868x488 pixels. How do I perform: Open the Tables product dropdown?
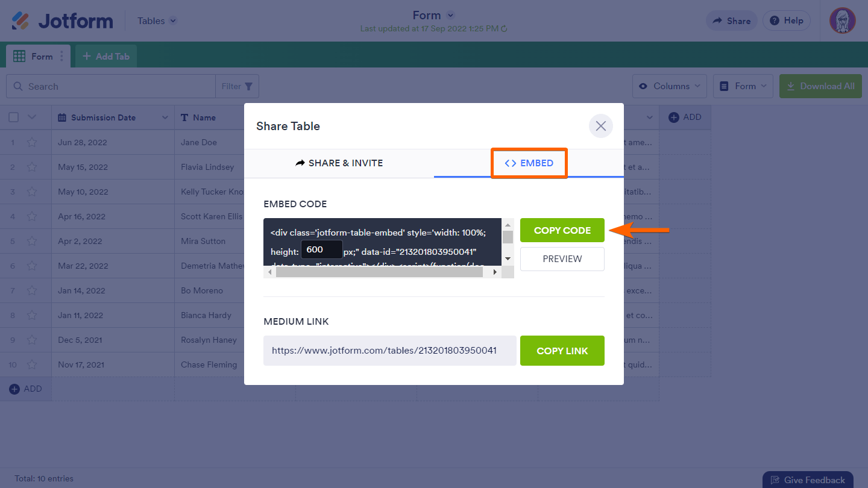pos(157,21)
